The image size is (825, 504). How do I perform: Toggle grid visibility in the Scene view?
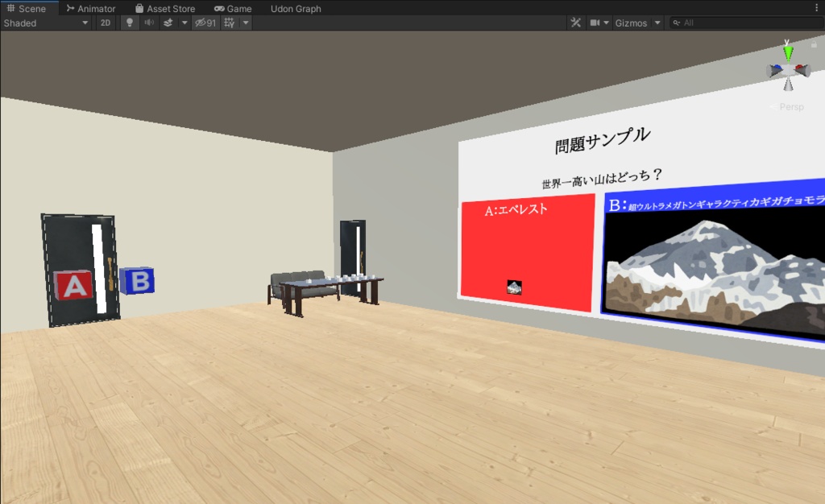click(x=229, y=23)
